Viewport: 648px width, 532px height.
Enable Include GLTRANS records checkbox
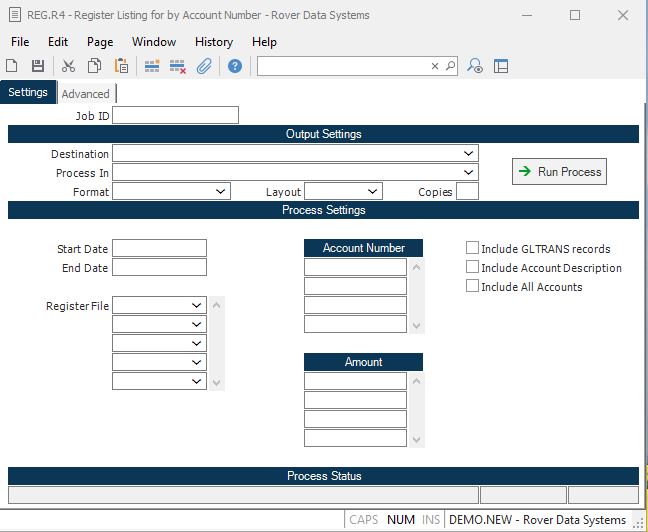point(473,248)
